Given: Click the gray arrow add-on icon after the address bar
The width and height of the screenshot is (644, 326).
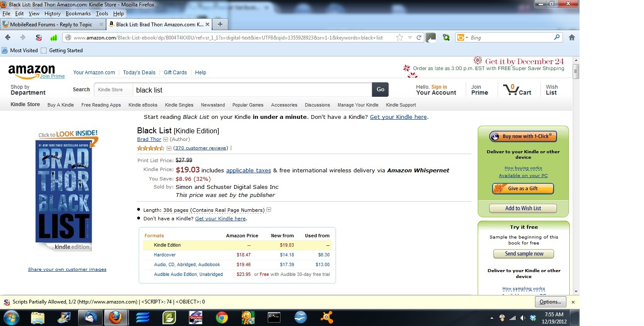Looking at the screenshot, I should tap(431, 38).
